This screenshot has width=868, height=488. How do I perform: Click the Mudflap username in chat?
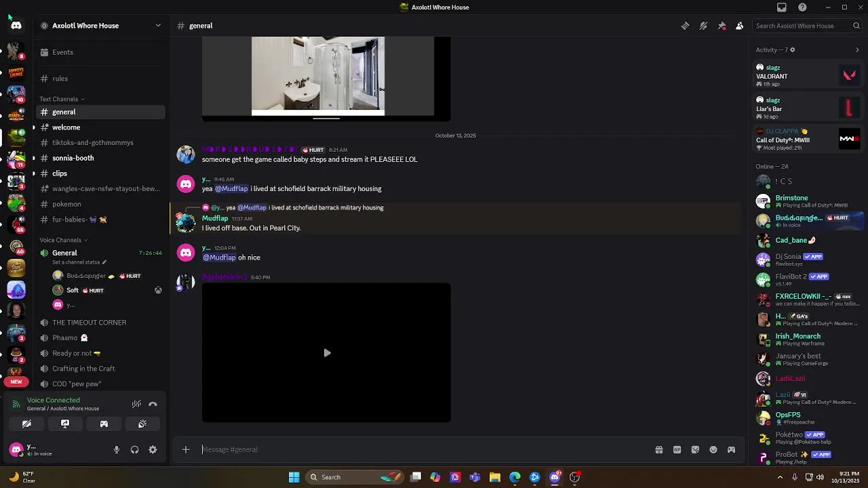coord(215,218)
